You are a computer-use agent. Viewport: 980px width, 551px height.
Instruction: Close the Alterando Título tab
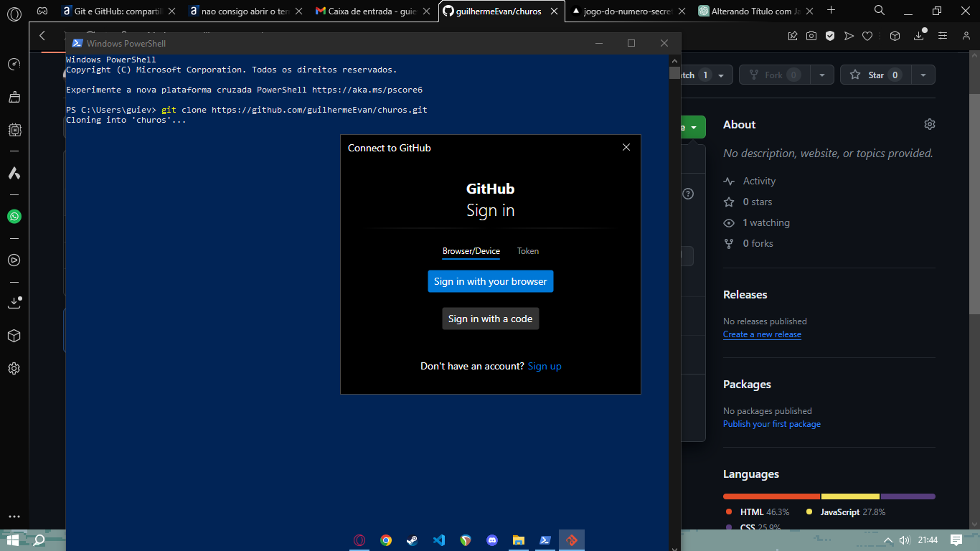(x=809, y=11)
